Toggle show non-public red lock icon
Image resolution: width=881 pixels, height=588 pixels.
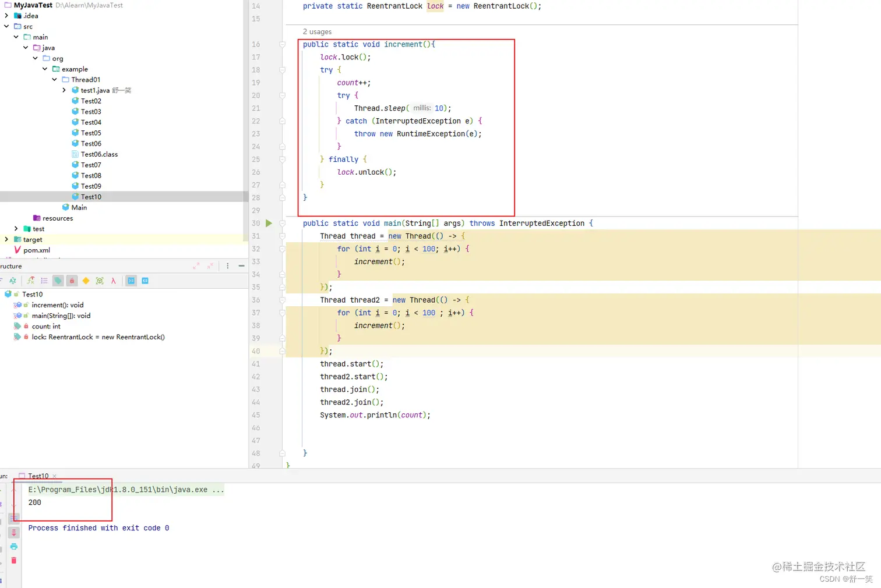pyautogui.click(x=72, y=281)
